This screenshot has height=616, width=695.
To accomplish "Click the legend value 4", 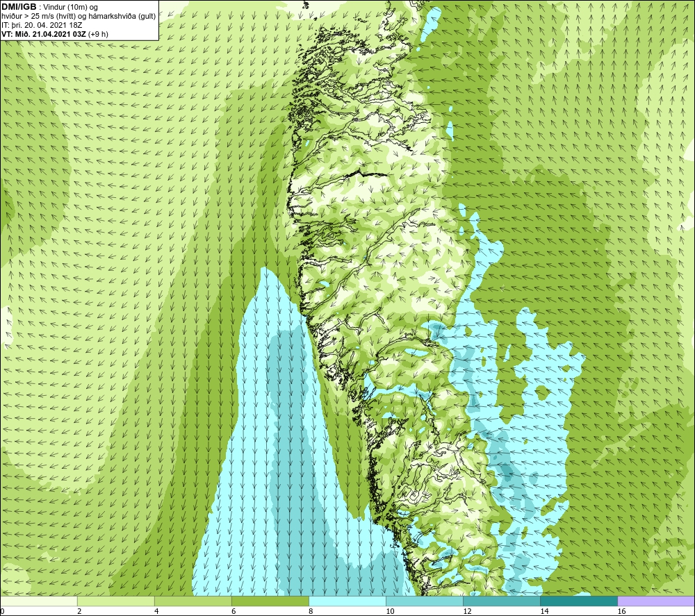I will (156, 611).
